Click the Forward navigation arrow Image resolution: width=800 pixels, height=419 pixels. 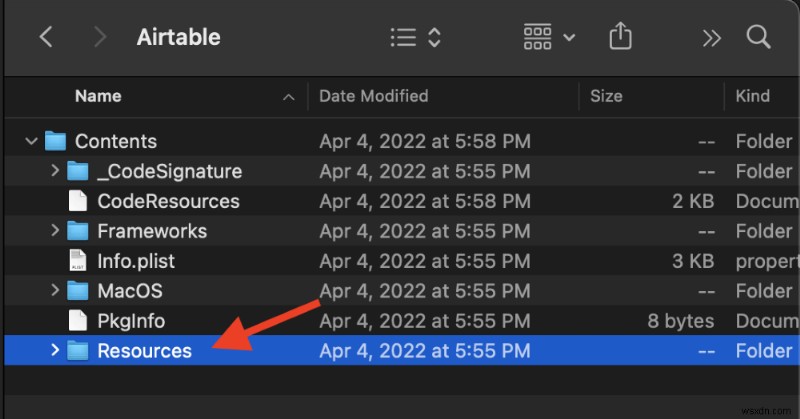click(99, 38)
